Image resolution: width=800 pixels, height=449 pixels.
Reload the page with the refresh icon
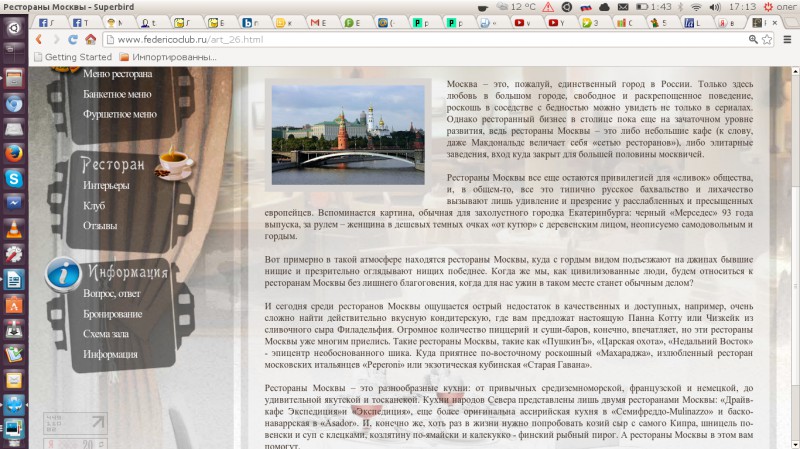(73, 39)
